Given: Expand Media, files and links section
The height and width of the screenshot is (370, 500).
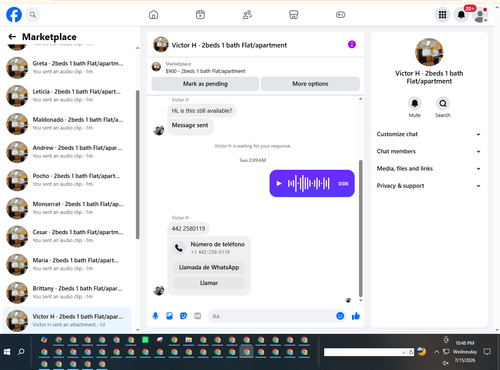Looking at the screenshot, I should point(429,168).
